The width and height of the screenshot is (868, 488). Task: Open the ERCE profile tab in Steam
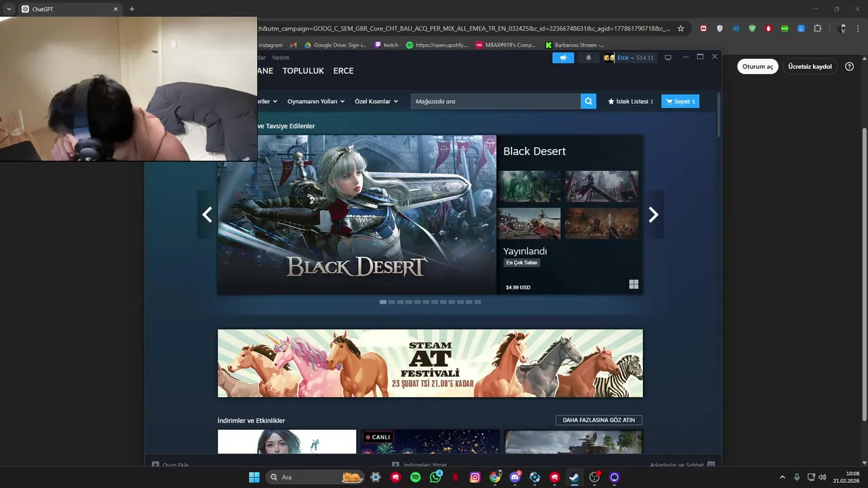[x=343, y=70]
